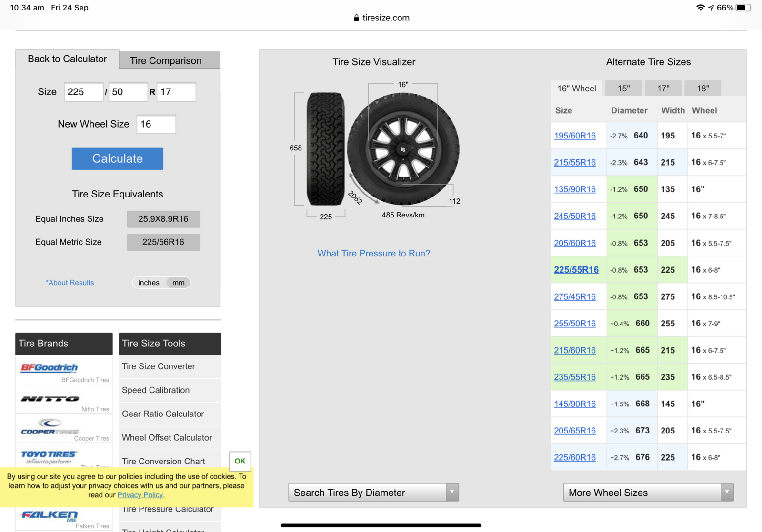Open the More Wheel Sizes dropdown
This screenshot has height=532, width=762.
[648, 493]
